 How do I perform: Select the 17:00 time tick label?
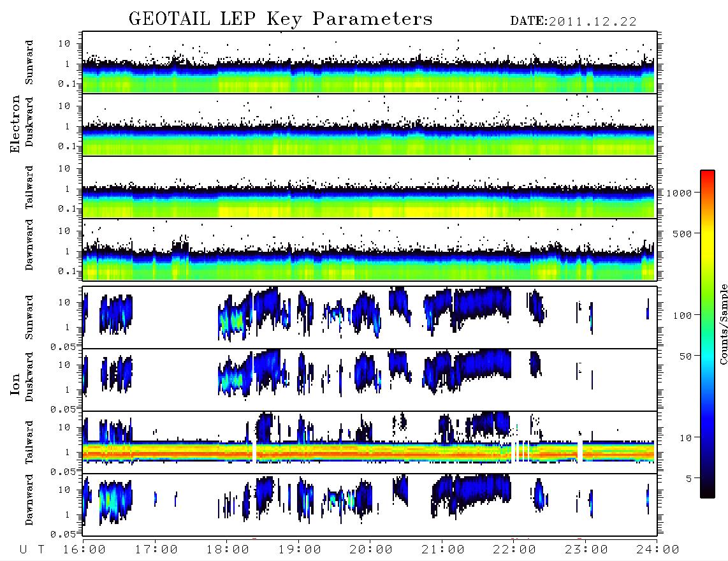(x=156, y=550)
